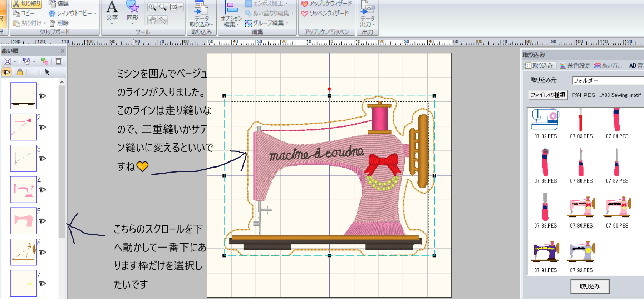644x299 pixels.
Task: Open the ワッペンウィザード patch wizard
Action: pos(325,13)
